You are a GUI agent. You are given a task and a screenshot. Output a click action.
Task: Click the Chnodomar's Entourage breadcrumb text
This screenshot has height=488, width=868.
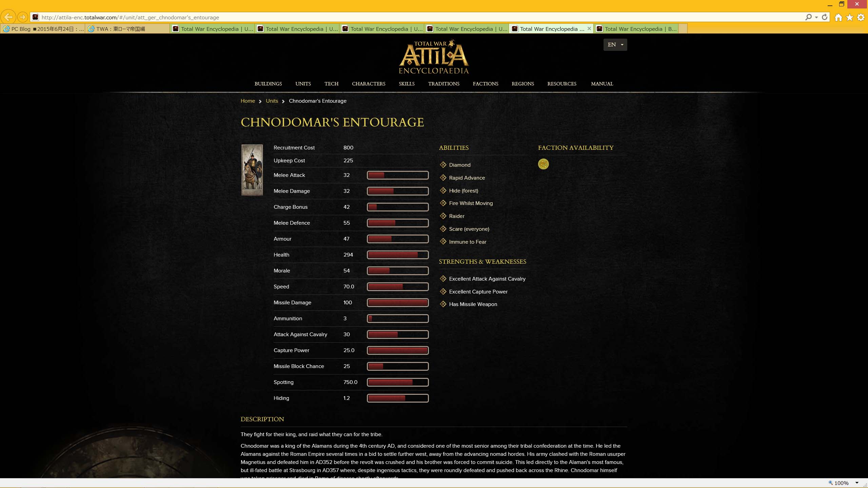(x=317, y=101)
